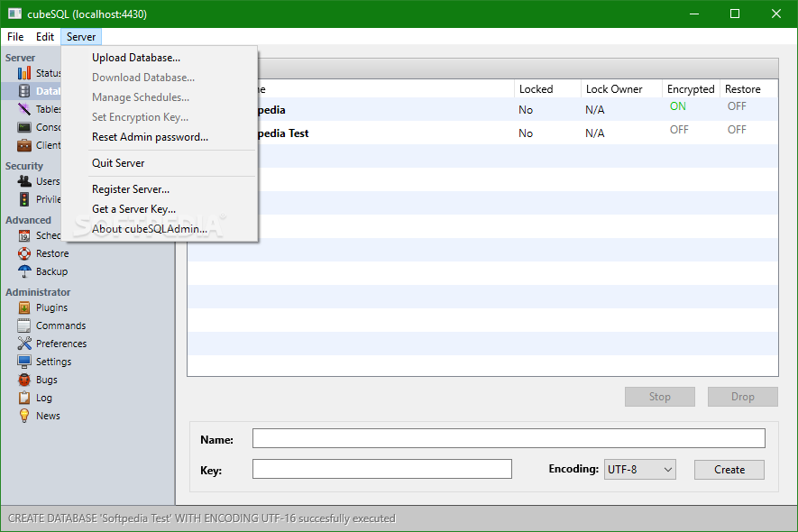
Task: Select the Backup sidebar label
Action: 52,271
